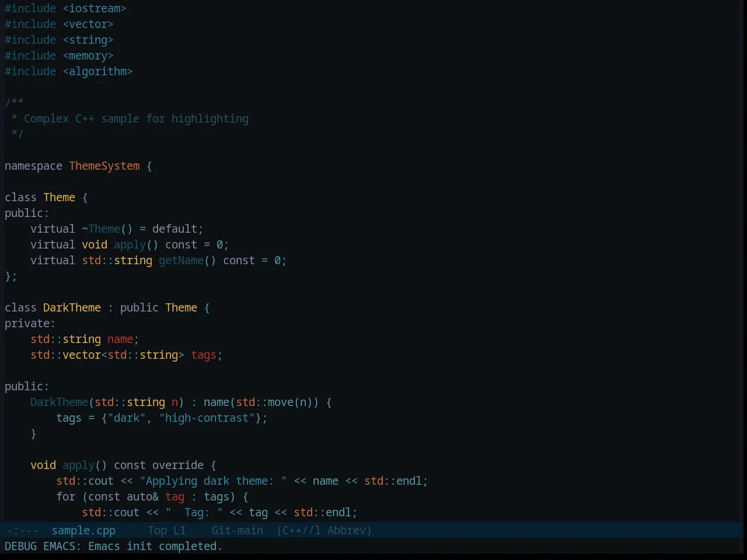
Task: Click the string "Applying dark theme: "
Action: (x=213, y=481)
